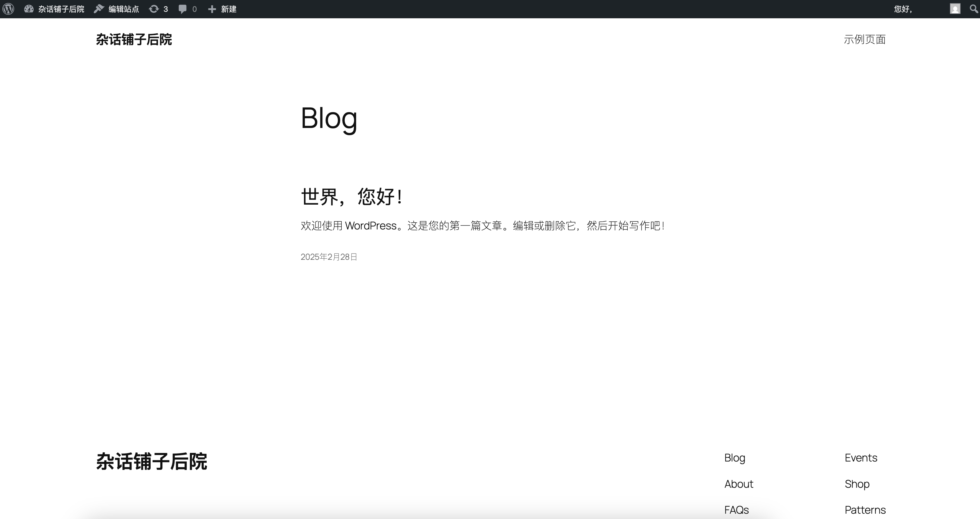Screen dimensions: 980x519
Task: Open the footer Shop link
Action: click(857, 484)
